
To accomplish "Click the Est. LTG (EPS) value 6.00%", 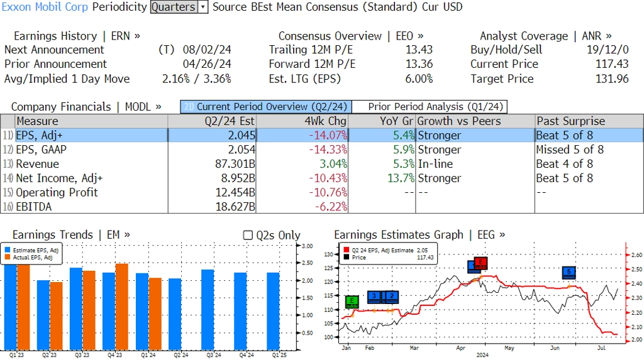I will (x=419, y=79).
